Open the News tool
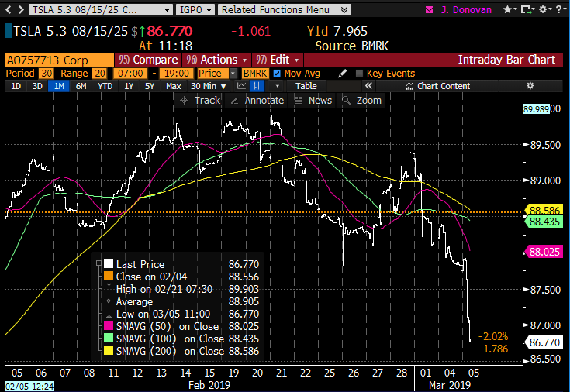The width and height of the screenshot is (570, 392). (313, 100)
